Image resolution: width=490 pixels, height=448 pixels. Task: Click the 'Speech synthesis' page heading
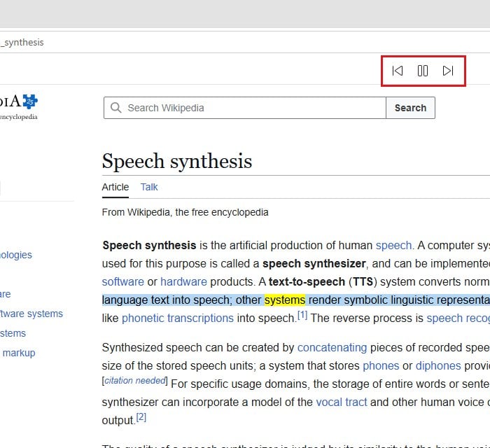(177, 162)
